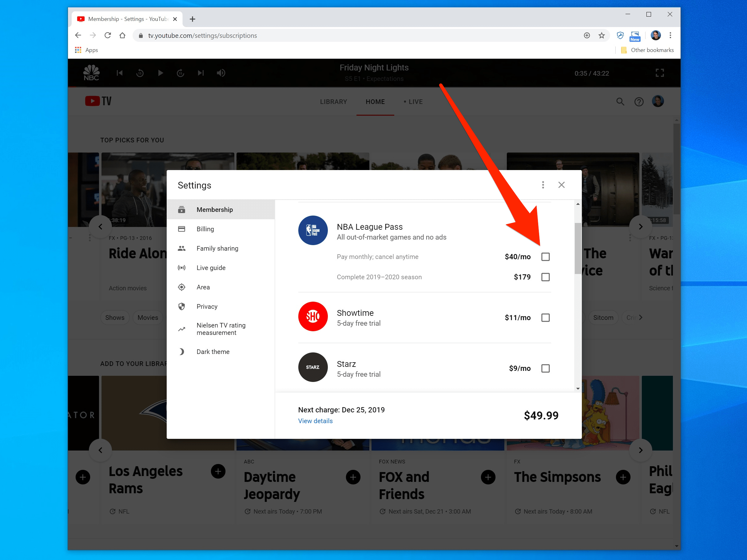Viewport: 747px width, 560px height.
Task: Open the help question mark icon
Action: [x=639, y=102]
